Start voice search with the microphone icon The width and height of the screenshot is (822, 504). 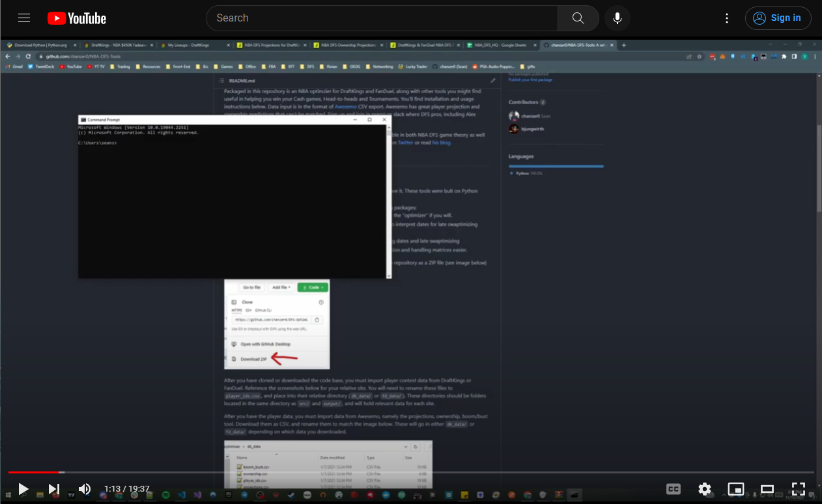click(x=617, y=18)
